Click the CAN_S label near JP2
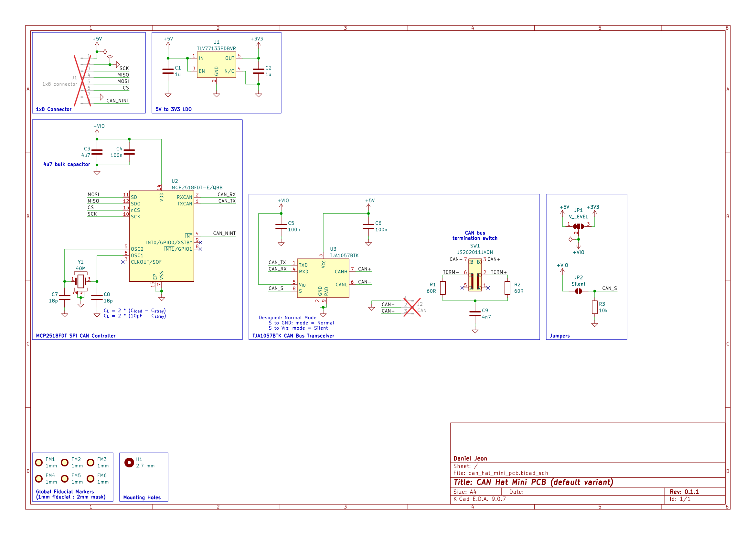This screenshot has height=535, width=756. click(610, 288)
